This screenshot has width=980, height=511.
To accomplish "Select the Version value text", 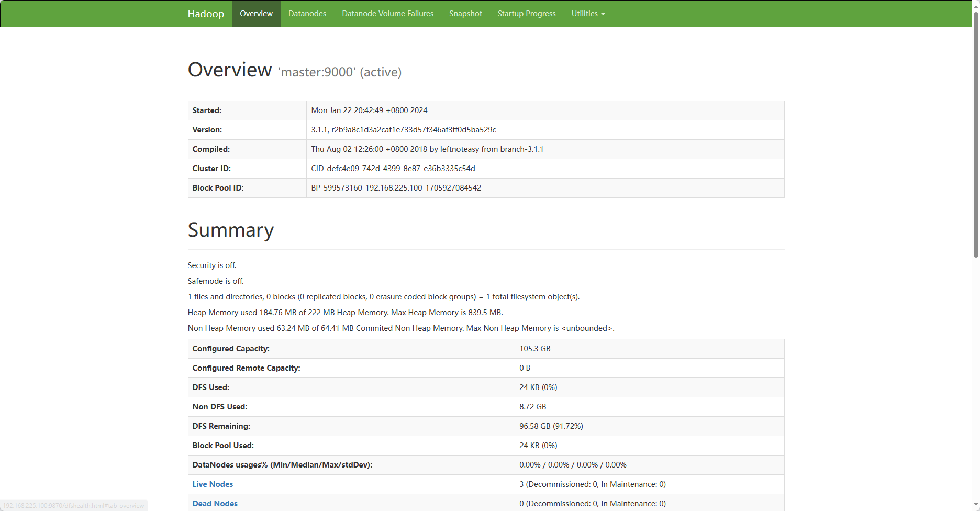I will click(x=404, y=130).
